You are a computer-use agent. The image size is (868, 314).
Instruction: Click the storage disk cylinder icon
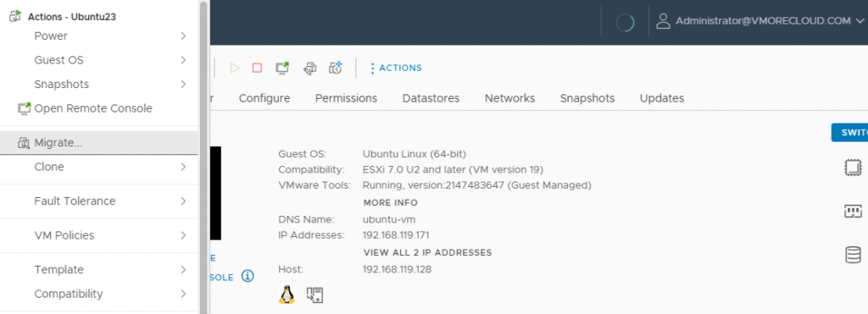(853, 255)
